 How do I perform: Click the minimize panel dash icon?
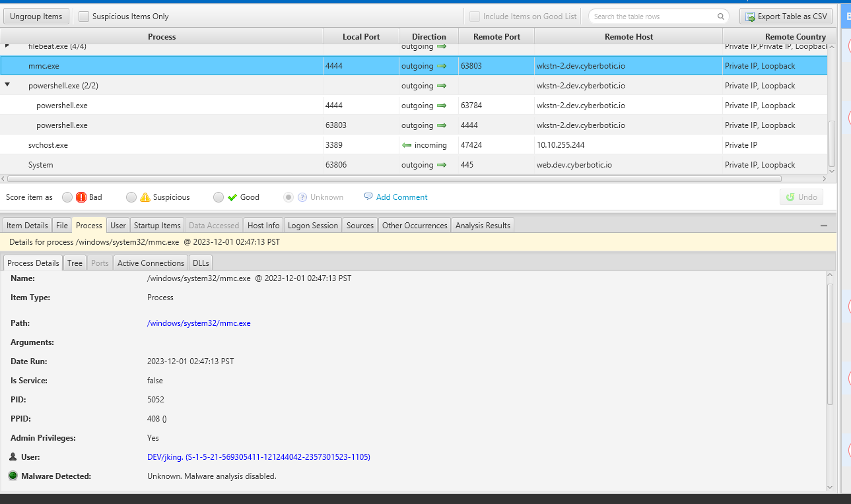(x=823, y=226)
